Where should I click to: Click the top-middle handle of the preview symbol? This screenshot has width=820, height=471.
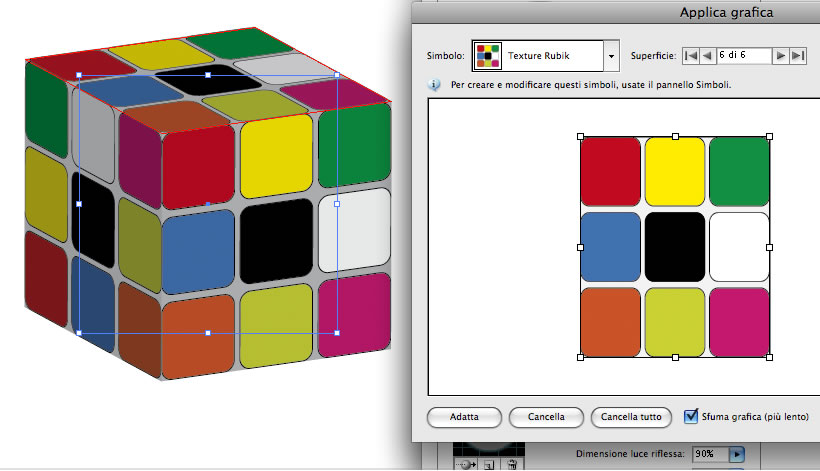[675, 136]
